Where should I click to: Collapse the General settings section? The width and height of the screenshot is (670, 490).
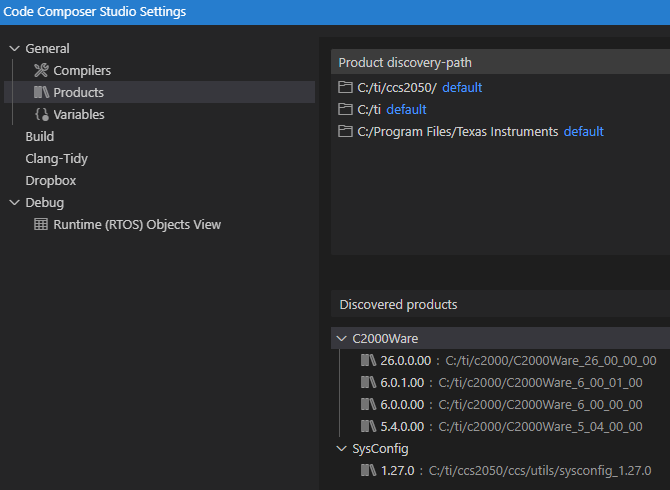coord(15,49)
